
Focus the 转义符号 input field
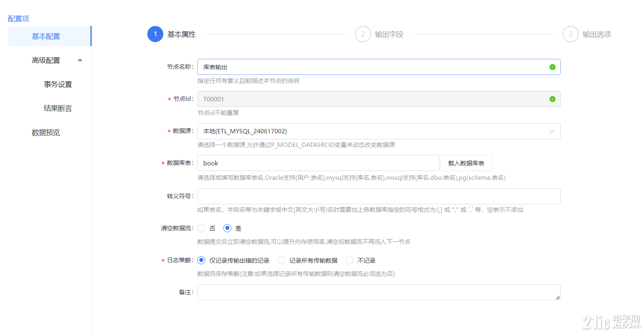[379, 196]
